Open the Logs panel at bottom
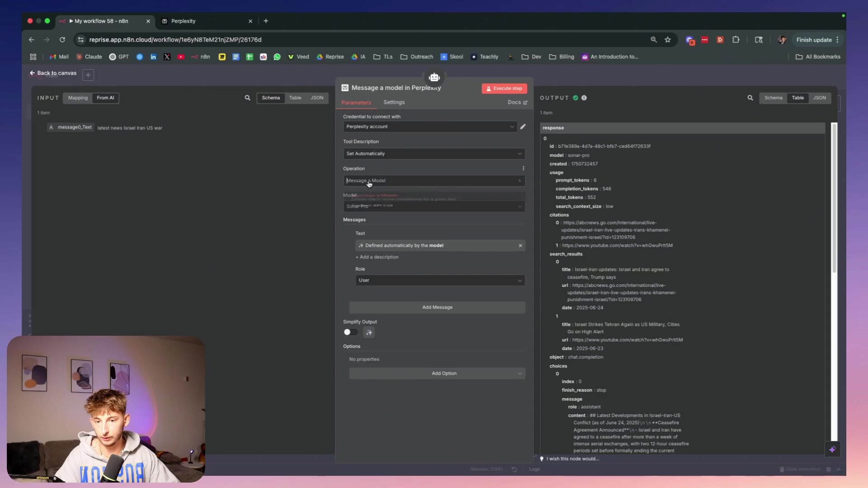868x488 pixels. [534, 469]
